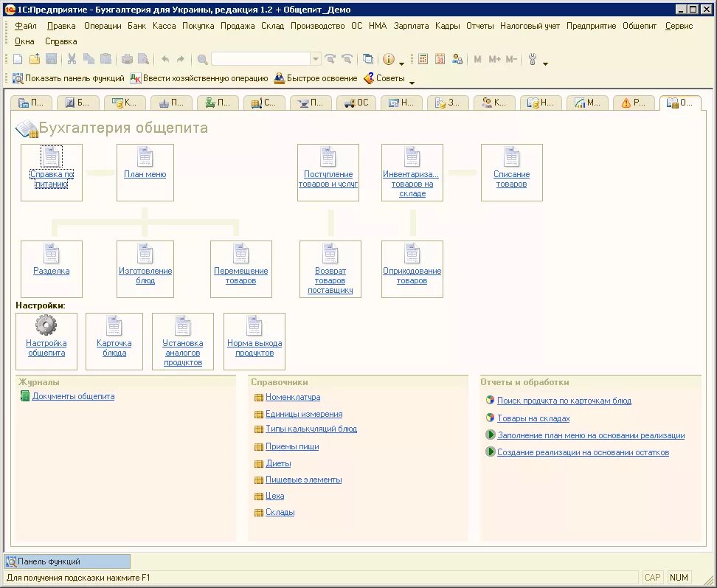The width and height of the screenshot is (717, 588).
Task: Open Установка аналогов продуктов link
Action: click(183, 353)
